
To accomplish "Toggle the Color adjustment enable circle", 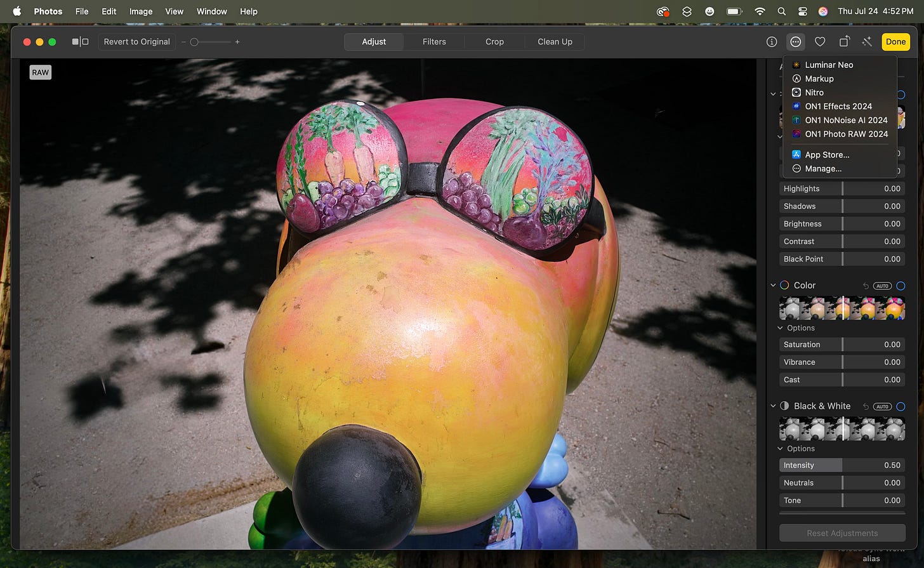I will (901, 286).
